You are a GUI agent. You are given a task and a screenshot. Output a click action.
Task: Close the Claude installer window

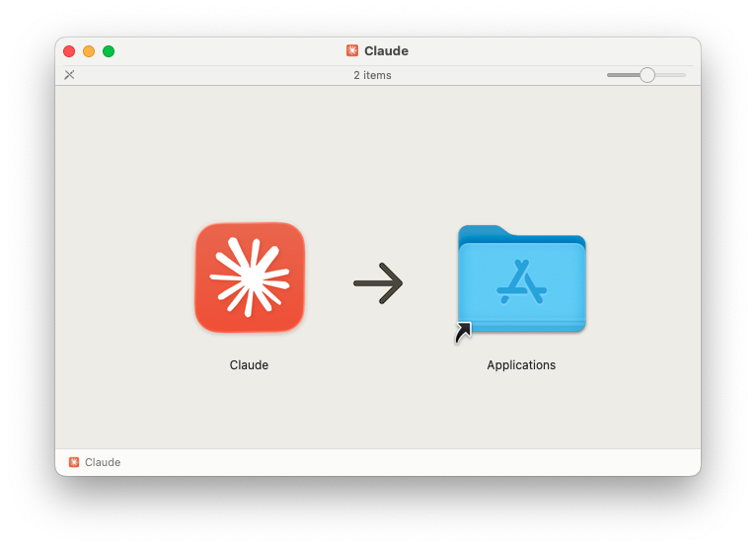click(69, 51)
